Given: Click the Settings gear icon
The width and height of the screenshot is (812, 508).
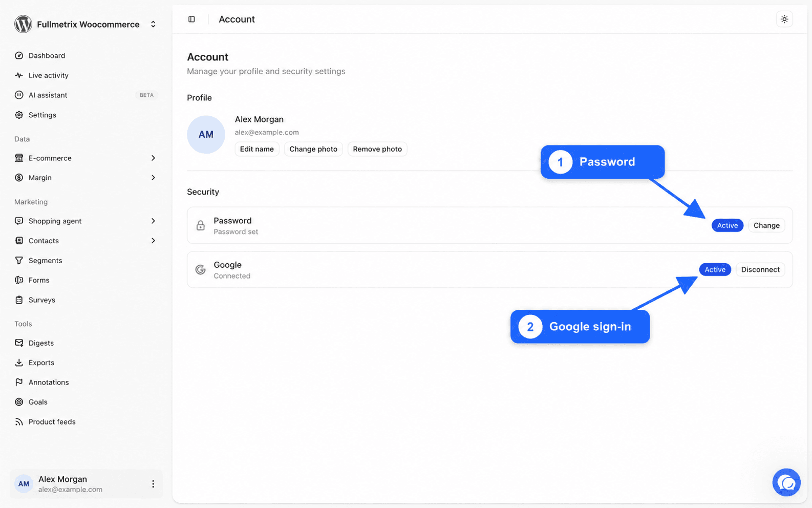Looking at the screenshot, I should pos(19,115).
